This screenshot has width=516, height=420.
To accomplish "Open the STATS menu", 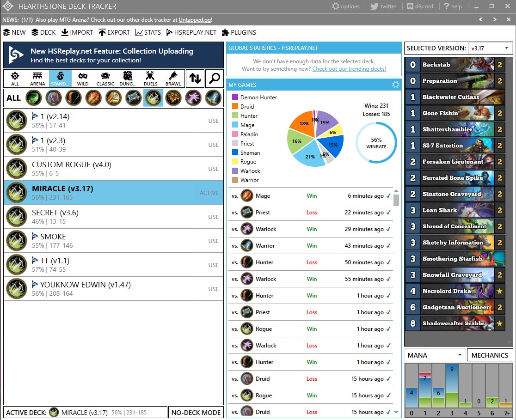I will click(148, 32).
